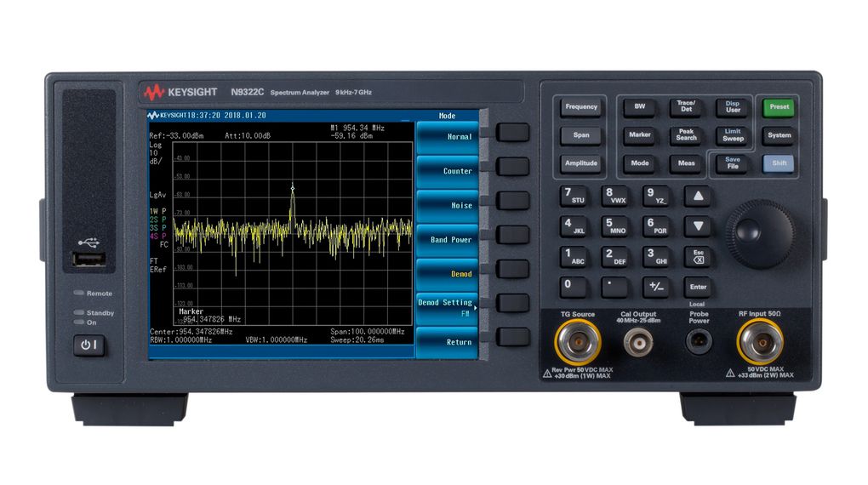The width and height of the screenshot is (868, 485).
Task: Push the bezel key beside Demod Setting
Action: click(x=512, y=303)
